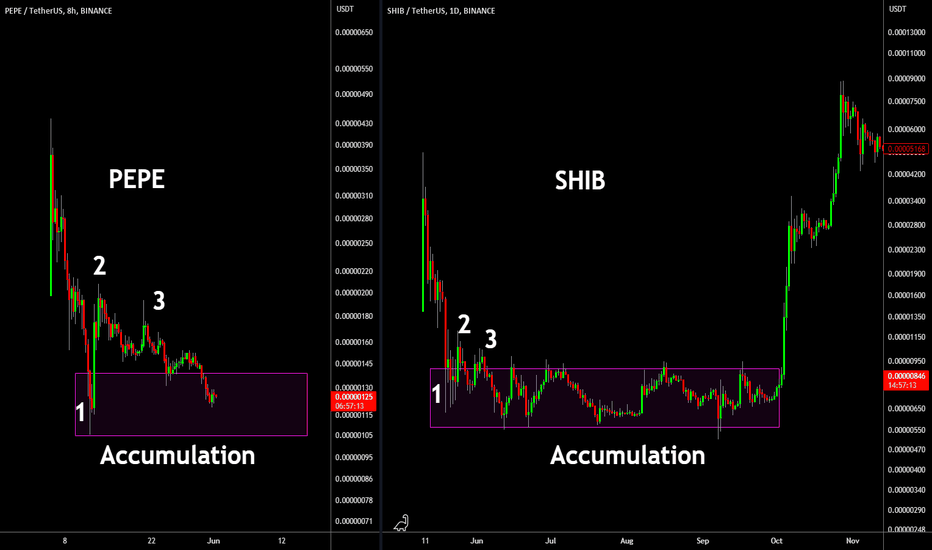This screenshot has height=550, width=932.
Task: Click date 11 on SHIB time axis
Action: [425, 541]
